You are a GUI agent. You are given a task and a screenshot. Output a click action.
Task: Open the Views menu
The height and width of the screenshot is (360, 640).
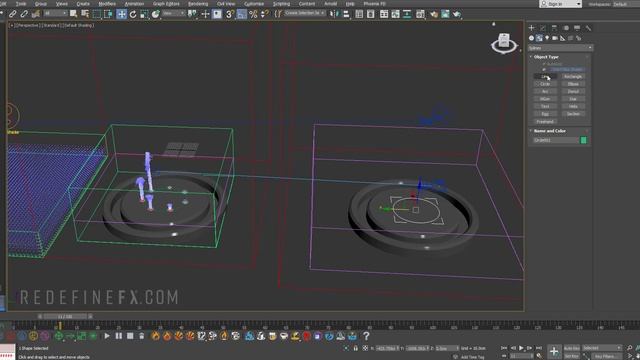pos(62,4)
